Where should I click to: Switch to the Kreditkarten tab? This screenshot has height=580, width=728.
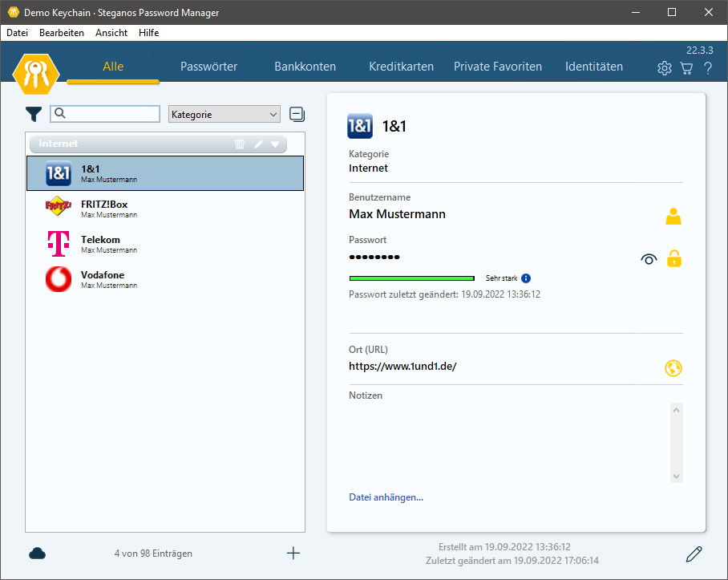click(401, 67)
